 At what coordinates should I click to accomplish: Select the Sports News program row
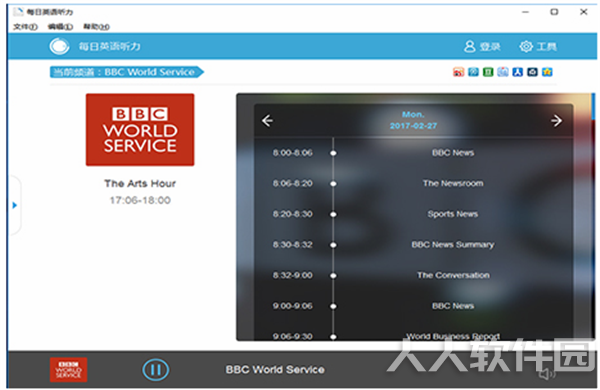pyautogui.click(x=413, y=214)
